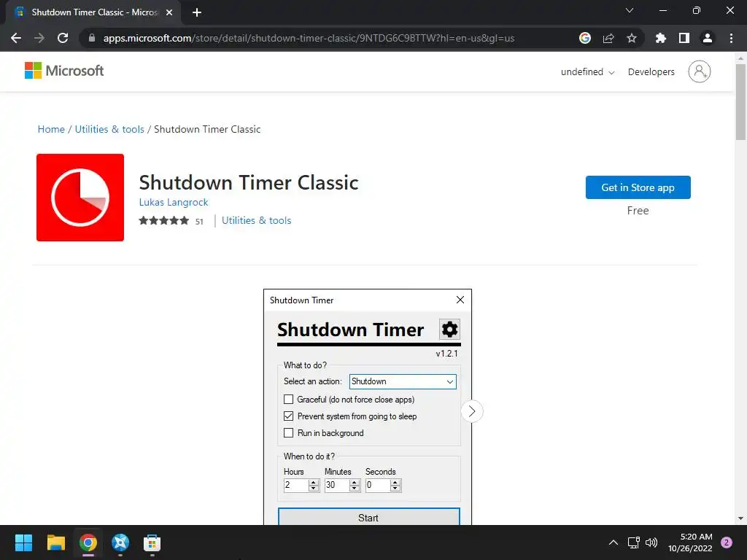Screen dimensions: 747x560
Task: Reload the current page
Action: pyautogui.click(x=63, y=38)
